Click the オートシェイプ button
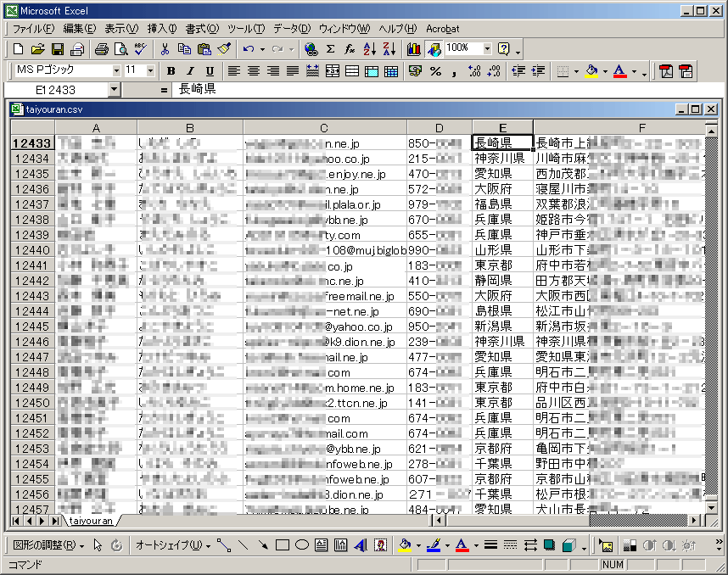The image size is (728, 575). click(x=170, y=544)
